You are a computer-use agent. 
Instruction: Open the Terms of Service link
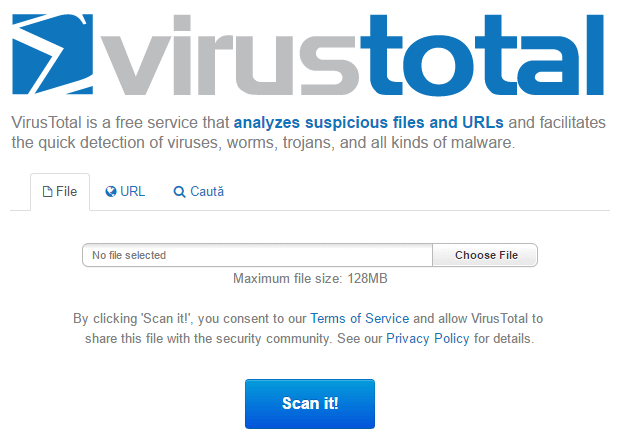[360, 318]
